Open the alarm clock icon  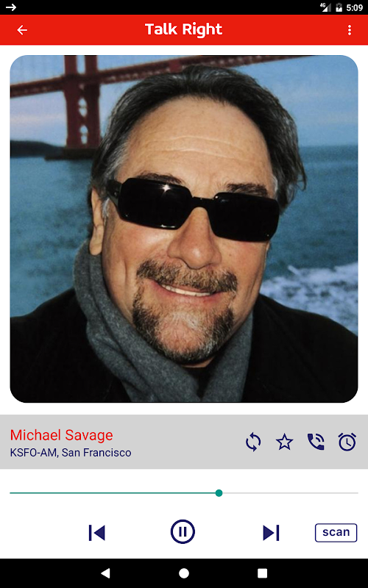[347, 442]
